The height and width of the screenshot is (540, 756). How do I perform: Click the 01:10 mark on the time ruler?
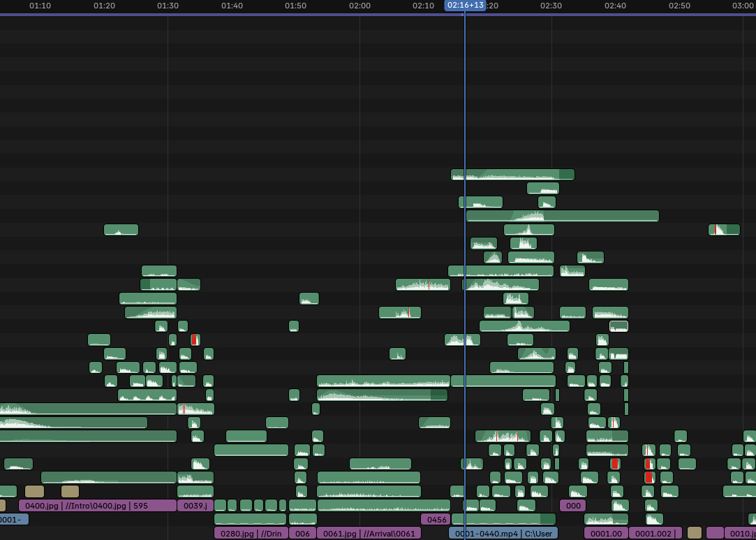click(x=40, y=6)
